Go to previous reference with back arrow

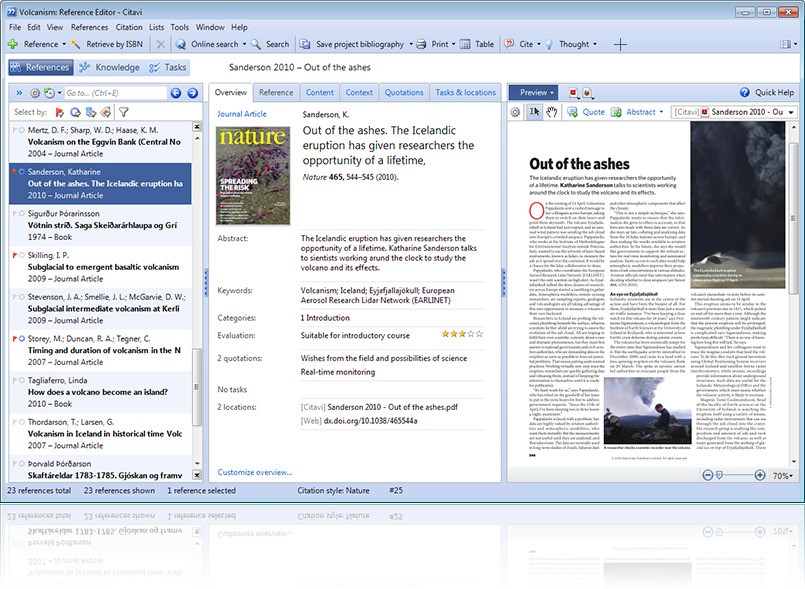(176, 93)
